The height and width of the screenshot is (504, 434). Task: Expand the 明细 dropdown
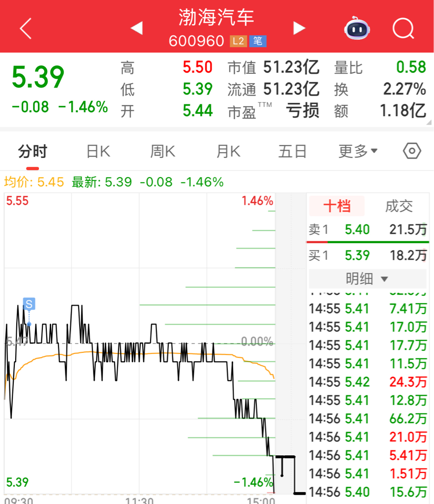click(368, 279)
